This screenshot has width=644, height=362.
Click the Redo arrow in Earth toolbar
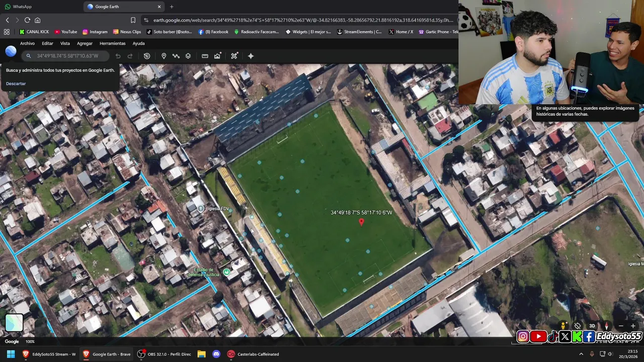click(x=130, y=56)
